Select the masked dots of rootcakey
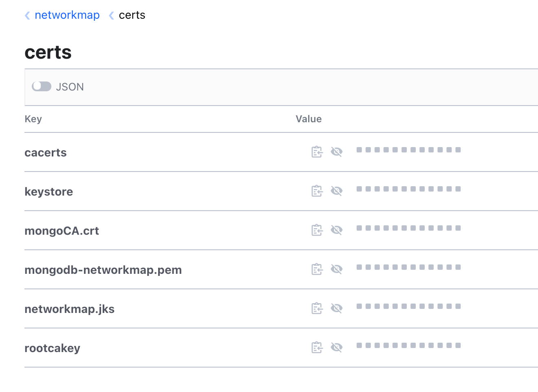 [x=409, y=346]
